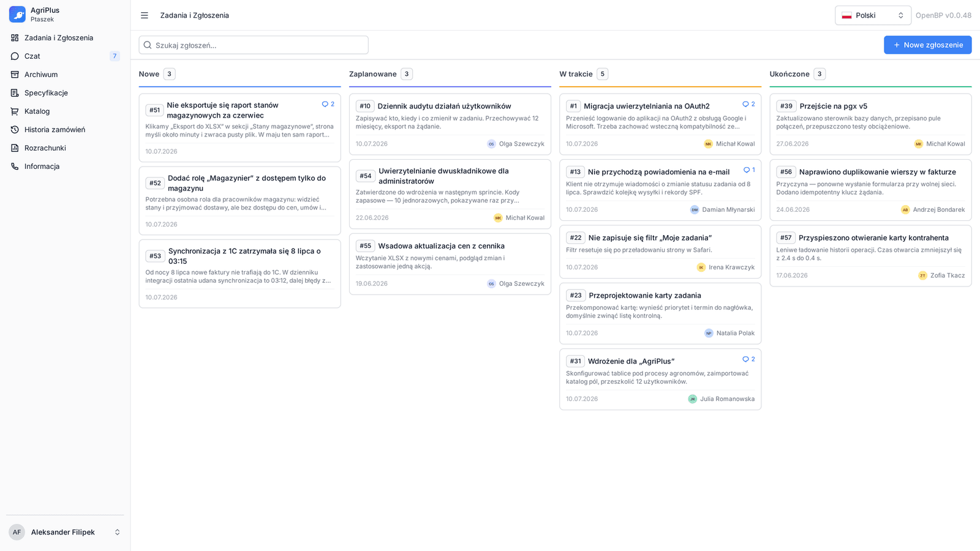Open task #53 Synchronizacja z 1C

pos(239,274)
